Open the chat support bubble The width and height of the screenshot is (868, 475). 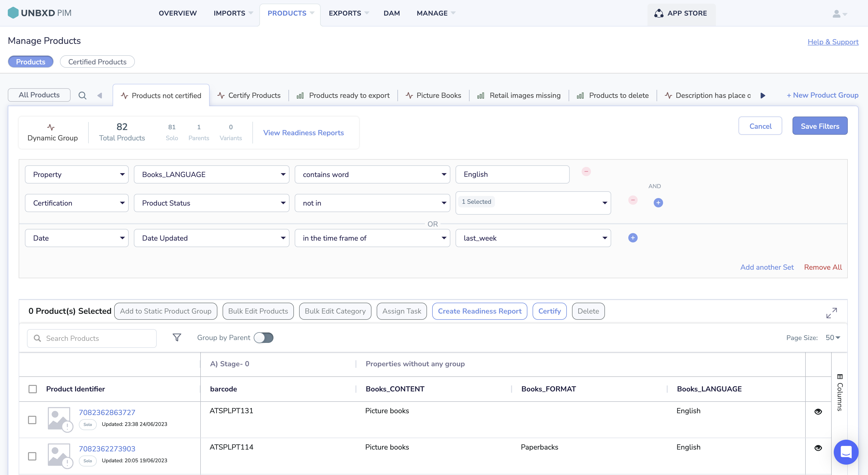coord(846,452)
